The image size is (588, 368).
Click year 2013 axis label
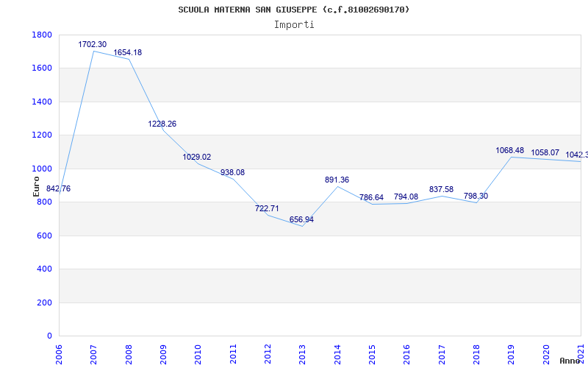pos(303,354)
